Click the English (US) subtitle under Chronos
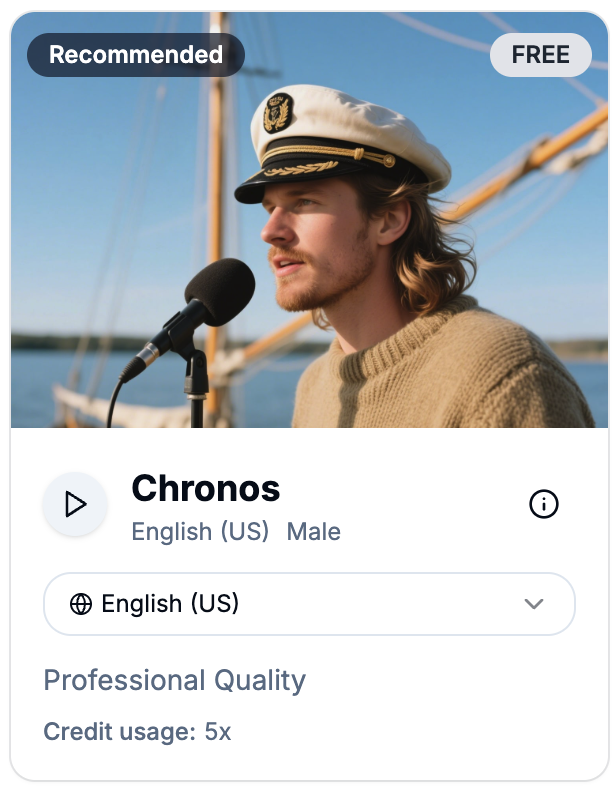Viewport: 616px width, 794px height. click(x=200, y=532)
